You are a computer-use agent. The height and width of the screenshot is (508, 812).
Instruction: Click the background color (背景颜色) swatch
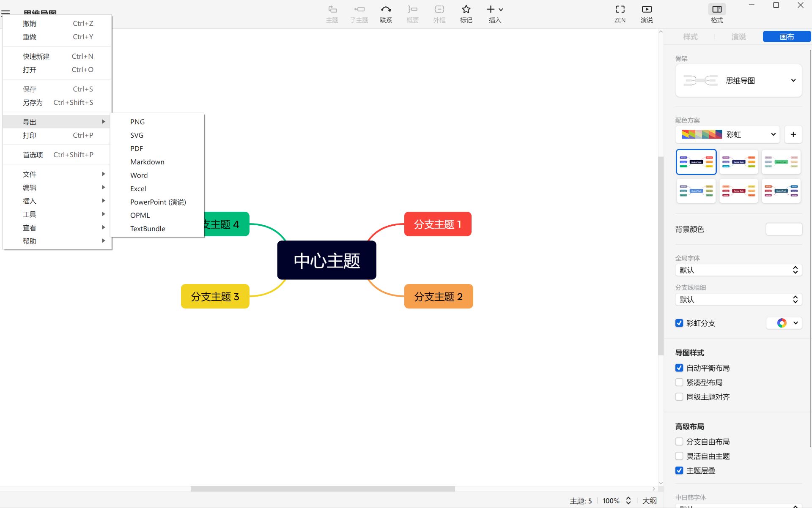tap(784, 229)
